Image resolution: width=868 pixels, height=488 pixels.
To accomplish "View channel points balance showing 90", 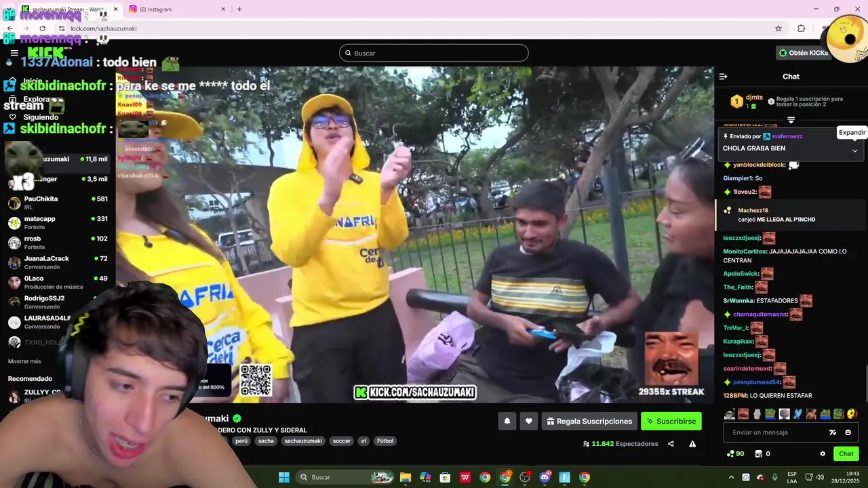I will 735,454.
